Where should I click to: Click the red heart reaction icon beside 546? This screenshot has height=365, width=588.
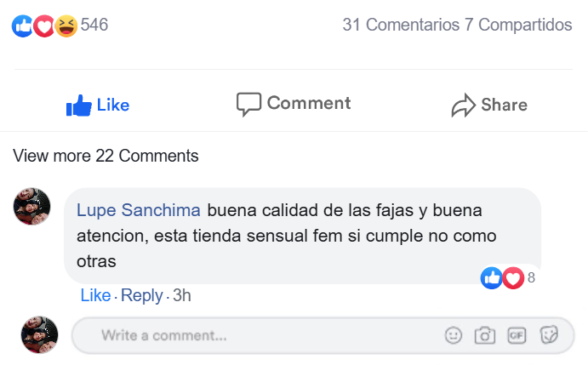(x=43, y=26)
